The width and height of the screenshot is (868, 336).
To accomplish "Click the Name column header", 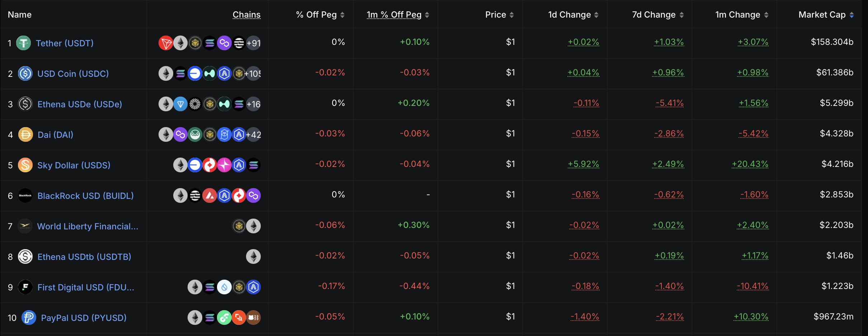I will point(20,15).
